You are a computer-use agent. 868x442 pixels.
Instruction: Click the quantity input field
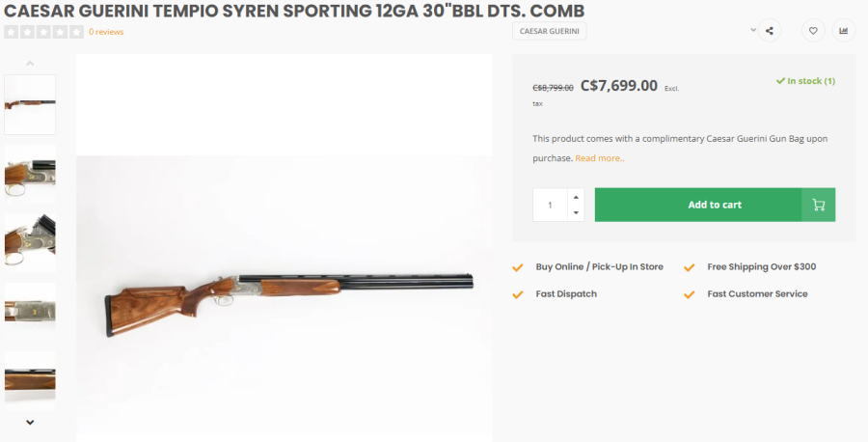[x=551, y=205]
